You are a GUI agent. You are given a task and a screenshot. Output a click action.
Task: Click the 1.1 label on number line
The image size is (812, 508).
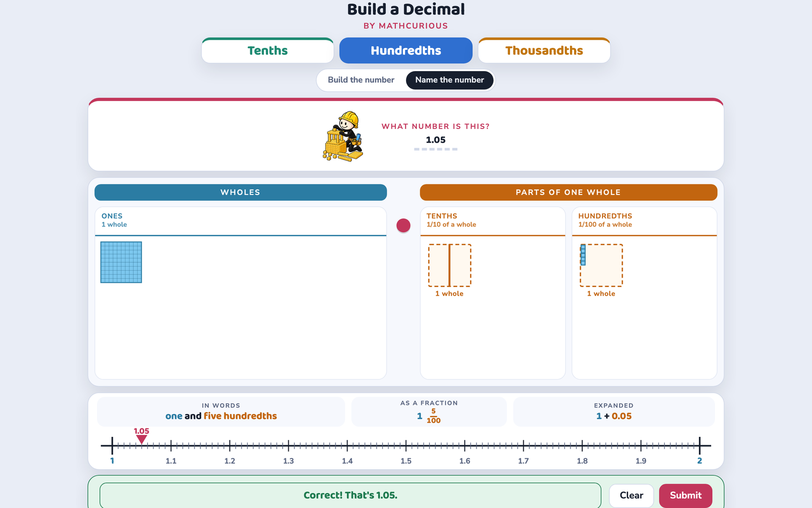(x=171, y=461)
